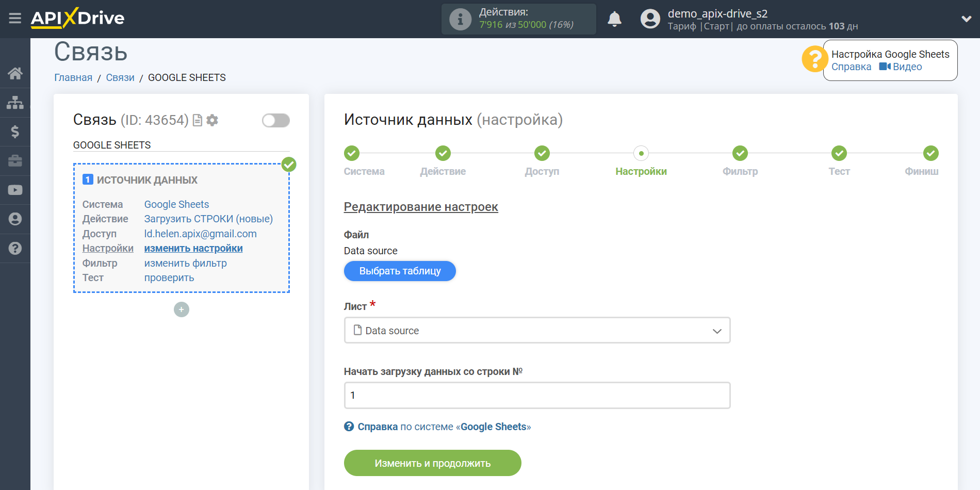Image resolution: width=980 pixels, height=490 pixels.
Task: Click Загрузить СТРОКИ (новые) action link
Action: click(208, 219)
